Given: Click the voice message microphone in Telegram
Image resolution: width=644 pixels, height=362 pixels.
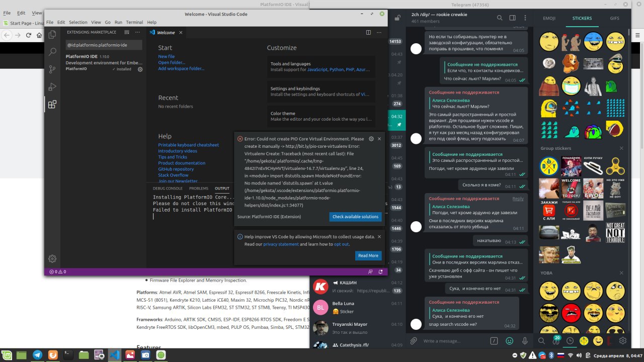Looking at the screenshot, I should (x=525, y=341).
